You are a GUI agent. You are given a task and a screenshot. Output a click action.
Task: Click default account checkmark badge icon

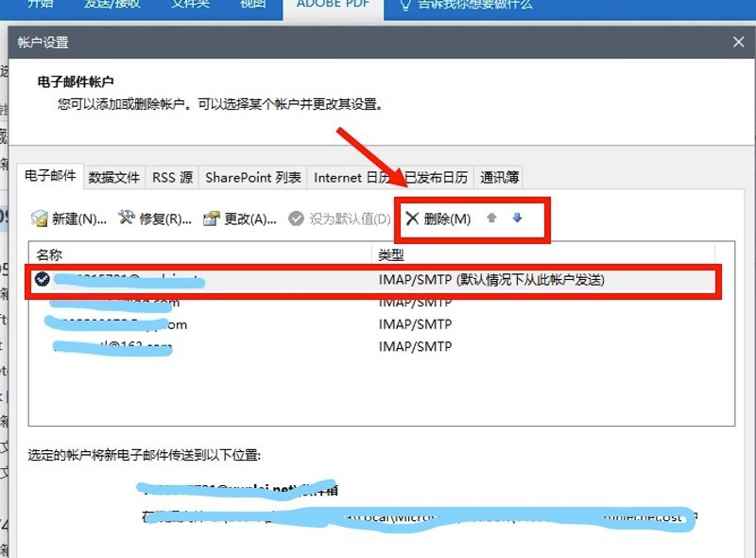pyautogui.click(x=43, y=279)
